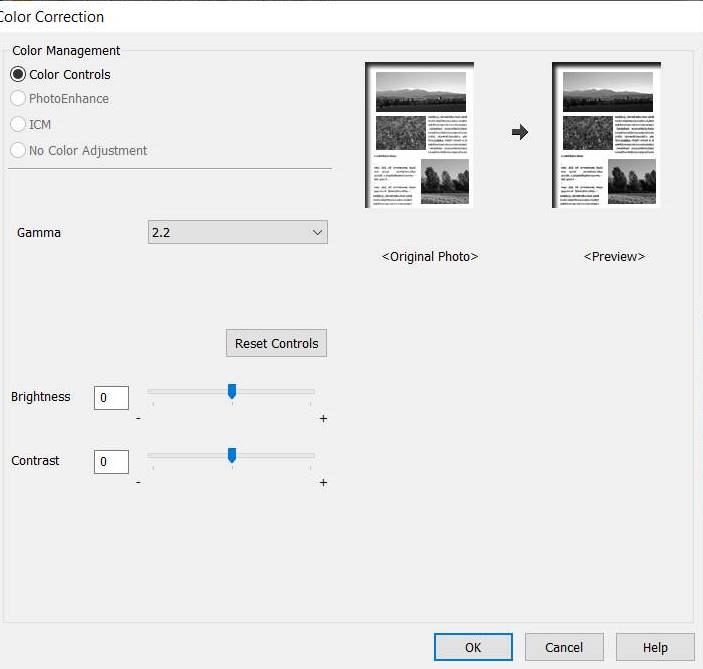Image resolution: width=703 pixels, height=669 pixels.
Task: Click the Contrast slider handle
Action: (x=232, y=455)
